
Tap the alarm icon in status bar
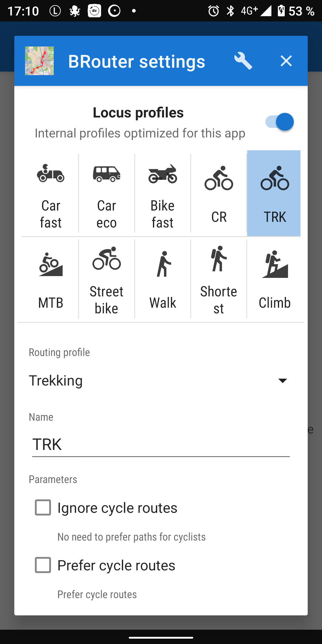213,11
